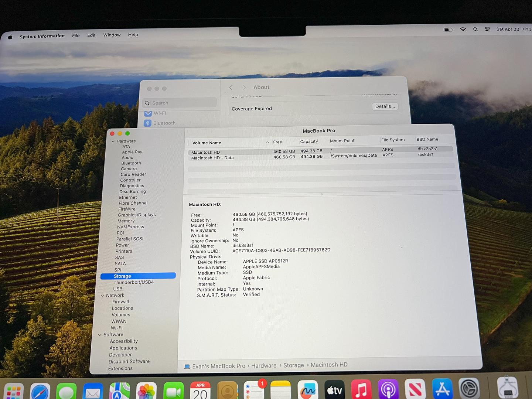Open Podcasts app in Dock
Screen dimensions: 532x399
click(x=388, y=389)
